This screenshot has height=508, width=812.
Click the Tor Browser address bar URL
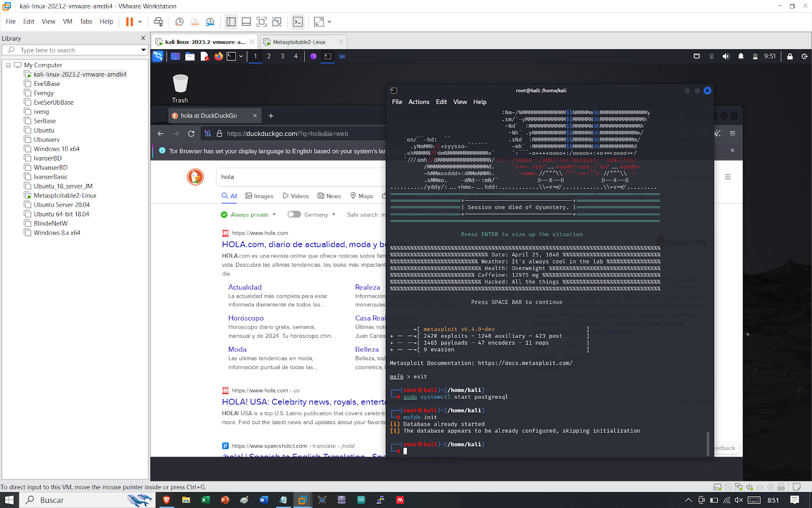pos(287,134)
